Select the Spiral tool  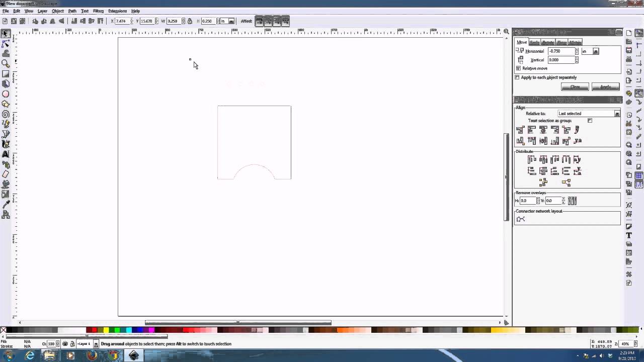[x=6, y=114]
